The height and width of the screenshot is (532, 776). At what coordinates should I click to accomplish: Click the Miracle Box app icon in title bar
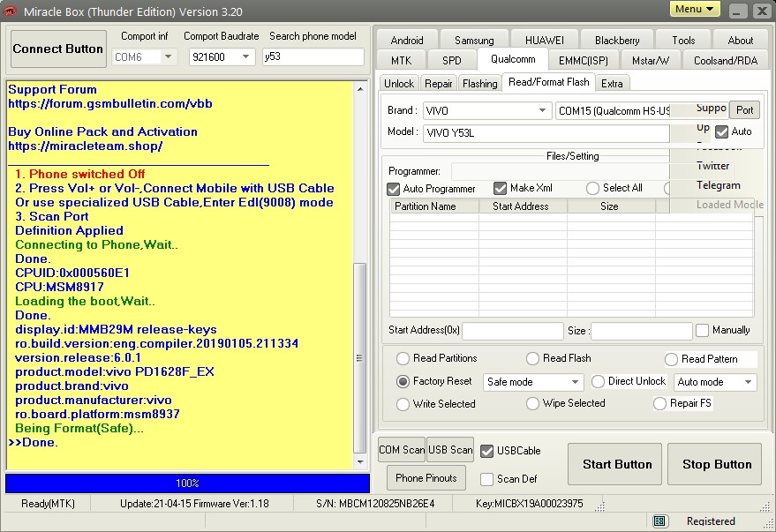point(10,11)
